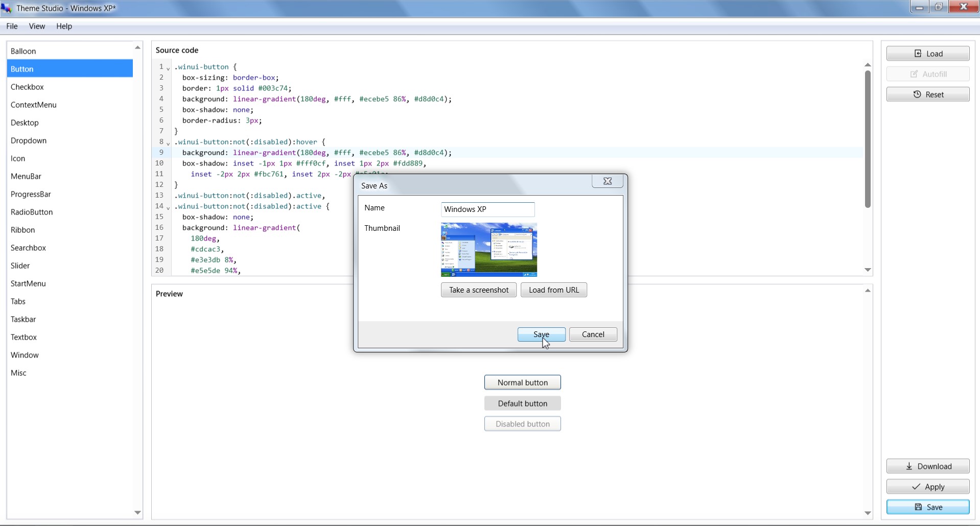The width and height of the screenshot is (980, 526).
Task: Collapse the code fold at line 8
Action: coord(168,144)
